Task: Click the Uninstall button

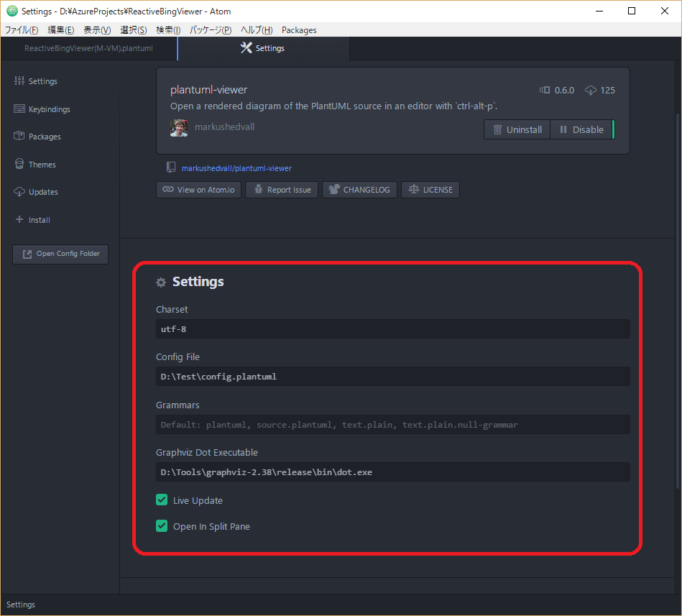Action: tap(517, 129)
